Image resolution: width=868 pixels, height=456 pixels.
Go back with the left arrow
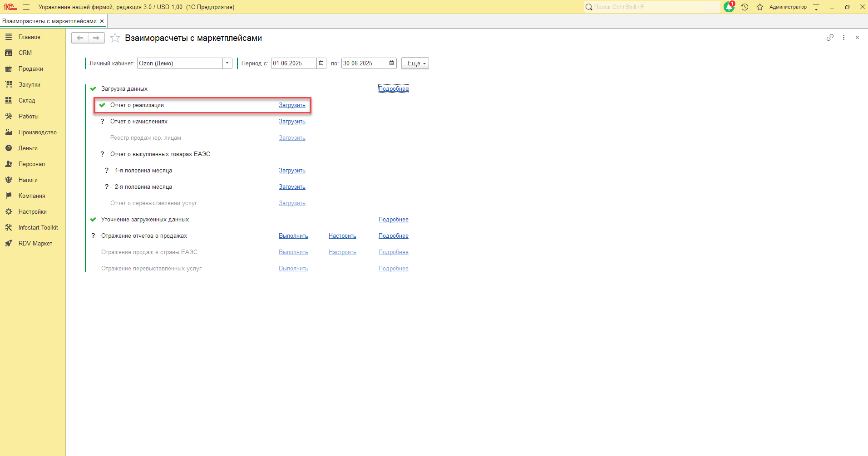(80, 38)
